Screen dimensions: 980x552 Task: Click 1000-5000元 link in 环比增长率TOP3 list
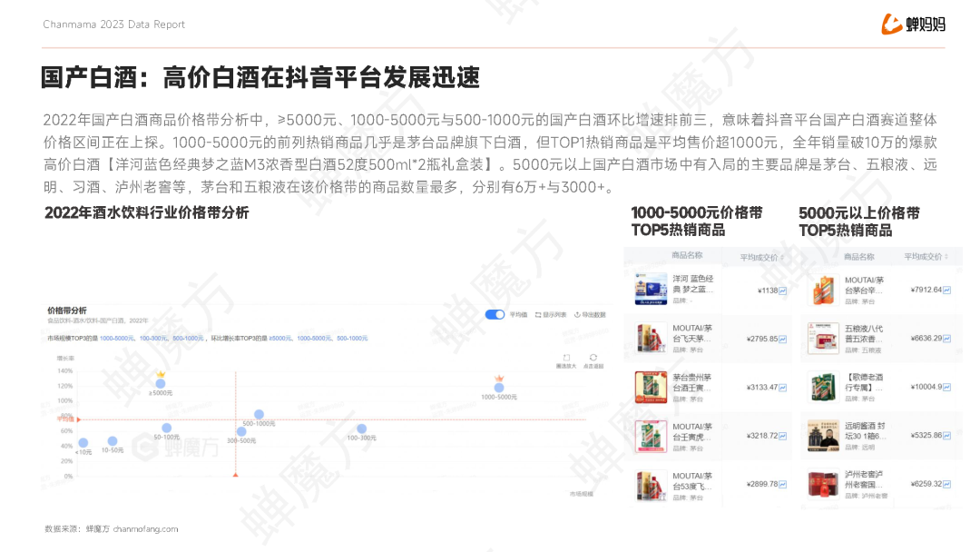314,339
